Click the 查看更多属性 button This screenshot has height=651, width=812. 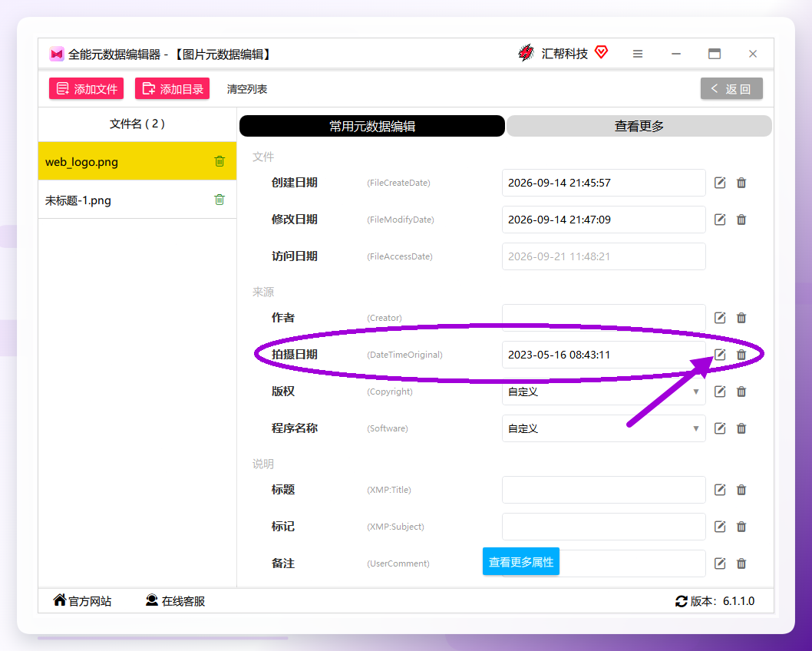point(521,561)
